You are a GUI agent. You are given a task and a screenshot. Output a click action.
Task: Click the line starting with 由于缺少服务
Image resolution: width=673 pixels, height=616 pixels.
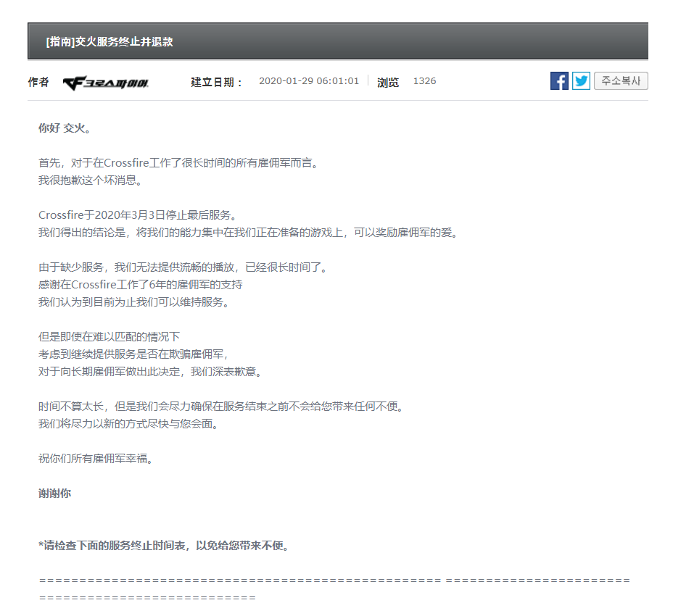click(183, 267)
